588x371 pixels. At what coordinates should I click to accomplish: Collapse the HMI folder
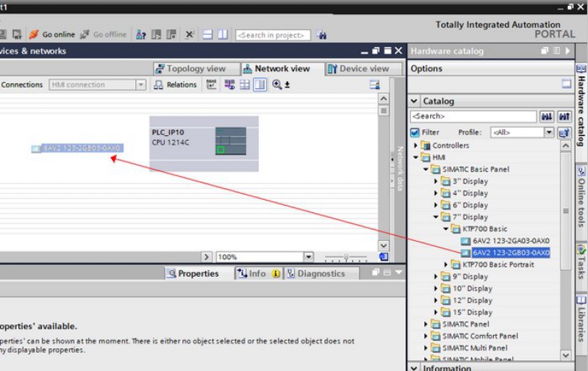[x=415, y=157]
